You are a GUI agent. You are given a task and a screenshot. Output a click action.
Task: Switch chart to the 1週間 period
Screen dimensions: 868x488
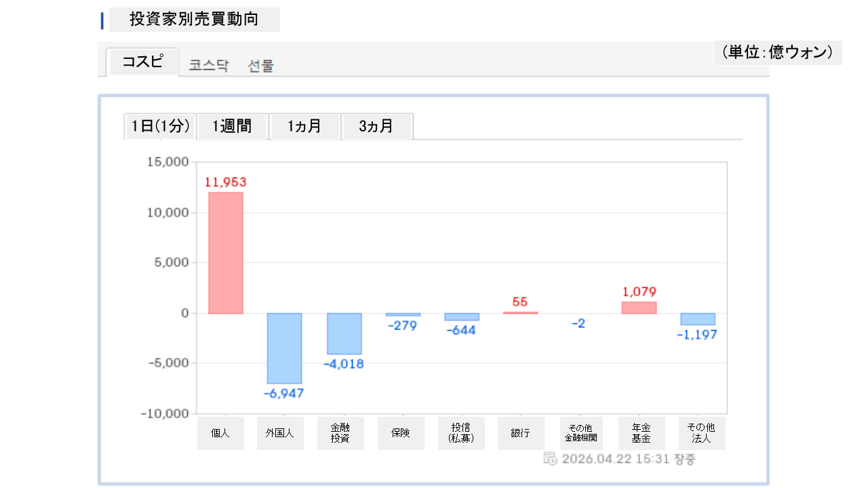pos(232,126)
